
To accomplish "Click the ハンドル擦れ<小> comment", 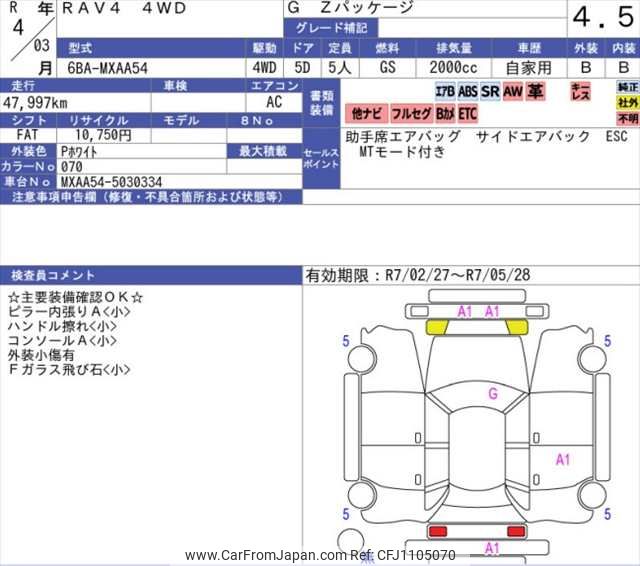I will tap(62, 326).
